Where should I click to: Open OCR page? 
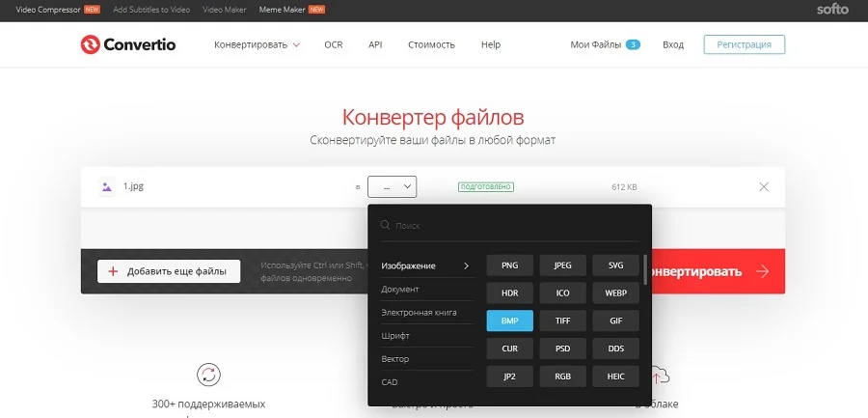[x=334, y=45]
